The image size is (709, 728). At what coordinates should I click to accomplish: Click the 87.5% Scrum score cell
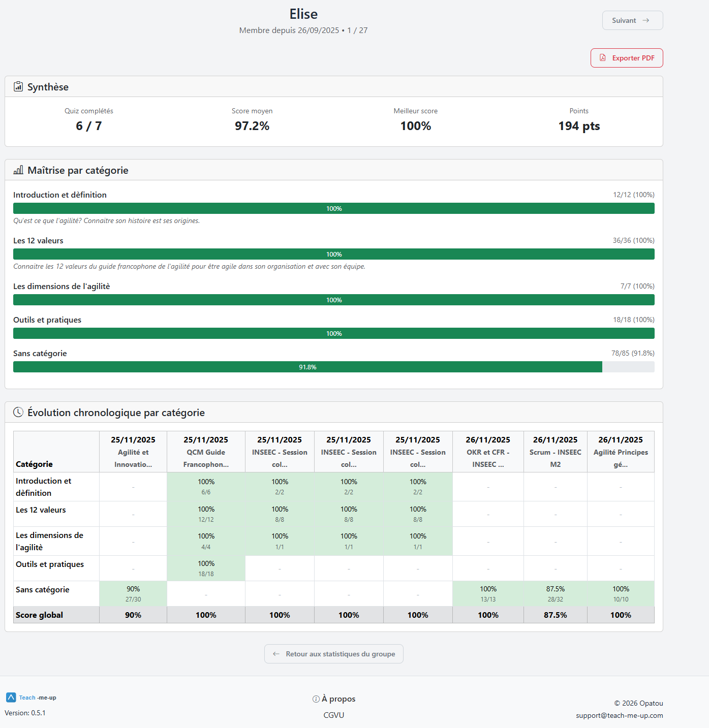[555, 593]
